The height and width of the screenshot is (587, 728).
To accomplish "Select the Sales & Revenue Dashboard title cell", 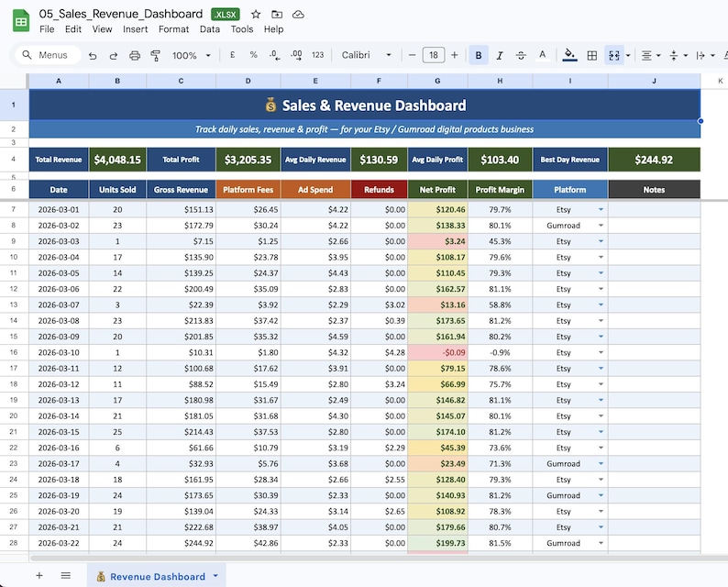I will (365, 105).
